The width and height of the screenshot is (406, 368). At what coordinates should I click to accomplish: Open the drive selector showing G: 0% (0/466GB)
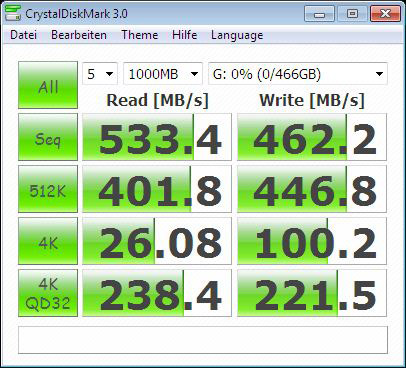[x=298, y=74]
